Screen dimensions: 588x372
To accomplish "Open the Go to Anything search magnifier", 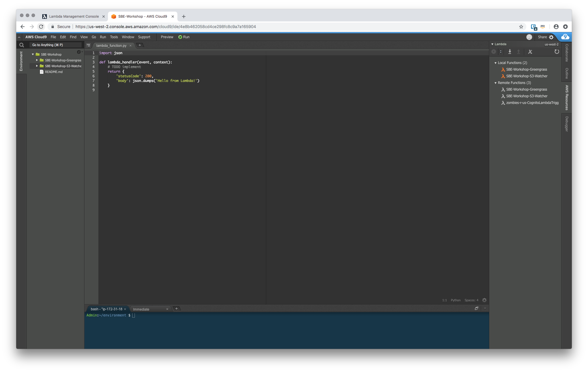I will [x=21, y=45].
